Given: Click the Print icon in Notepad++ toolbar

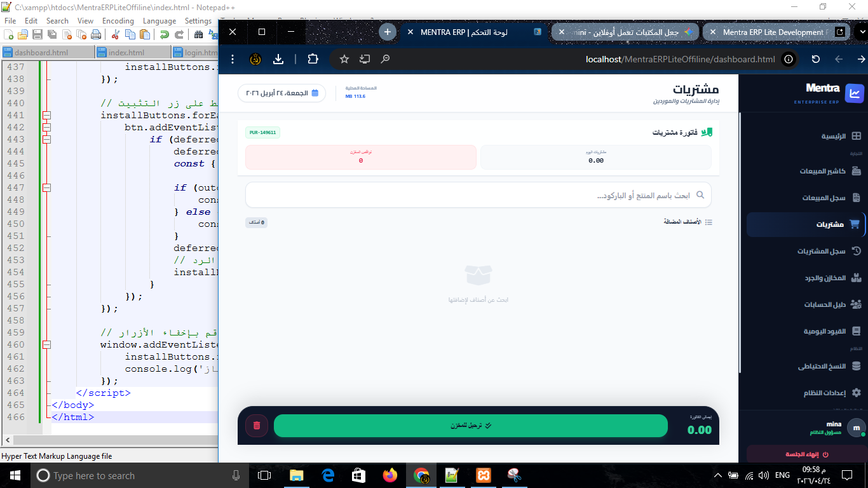Looking at the screenshot, I should point(95,34).
